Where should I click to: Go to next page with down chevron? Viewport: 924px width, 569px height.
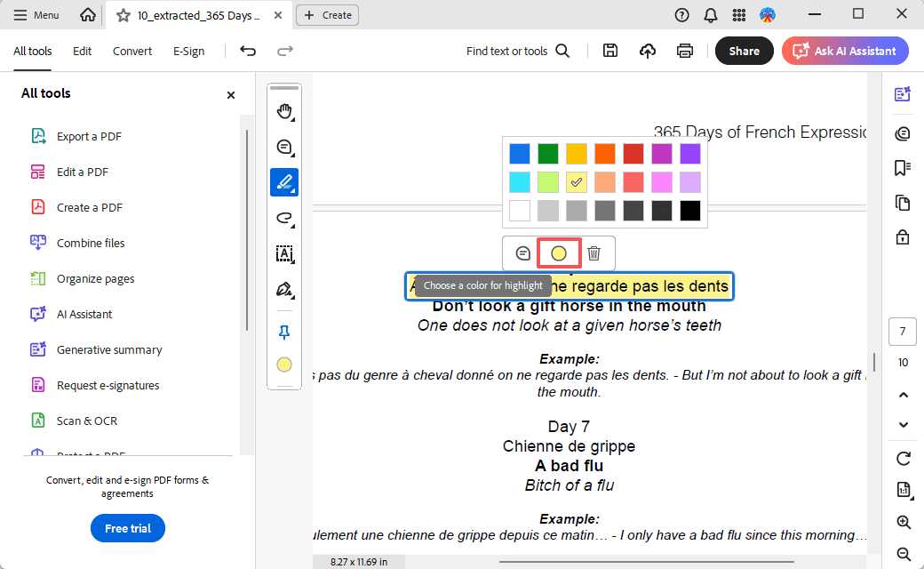click(904, 424)
